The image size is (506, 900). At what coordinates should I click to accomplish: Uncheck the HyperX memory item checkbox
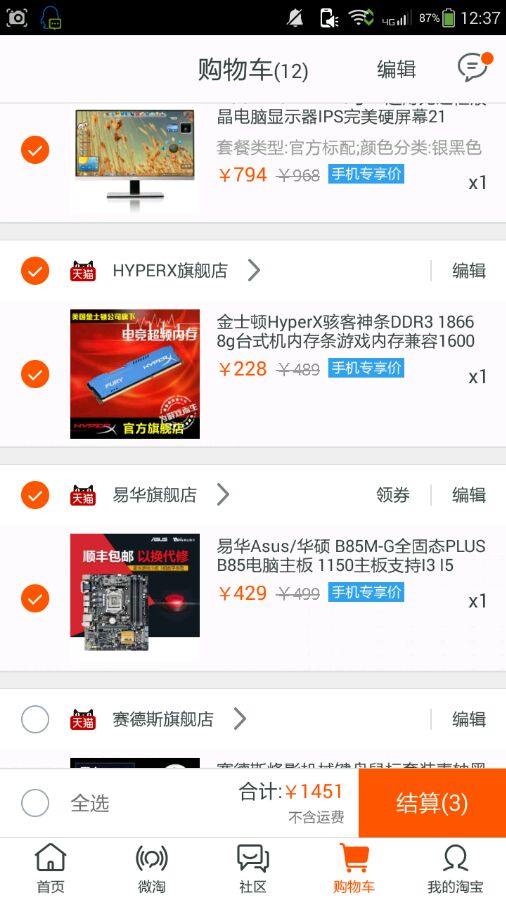(35, 374)
